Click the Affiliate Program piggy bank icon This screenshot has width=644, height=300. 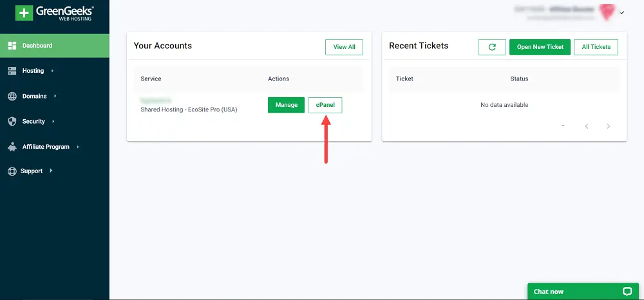tap(12, 147)
